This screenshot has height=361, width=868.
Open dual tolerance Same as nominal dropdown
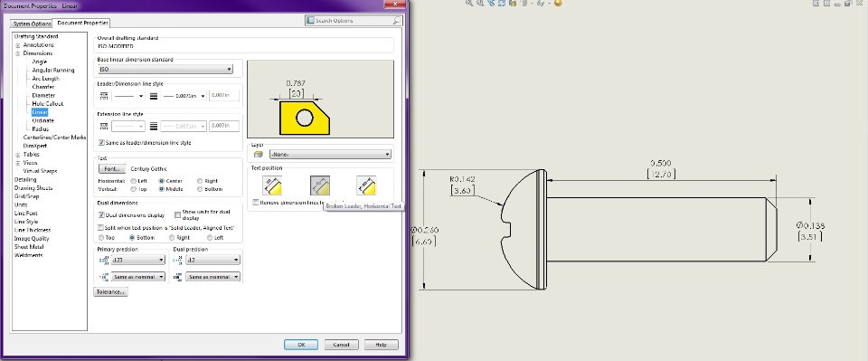[212, 276]
